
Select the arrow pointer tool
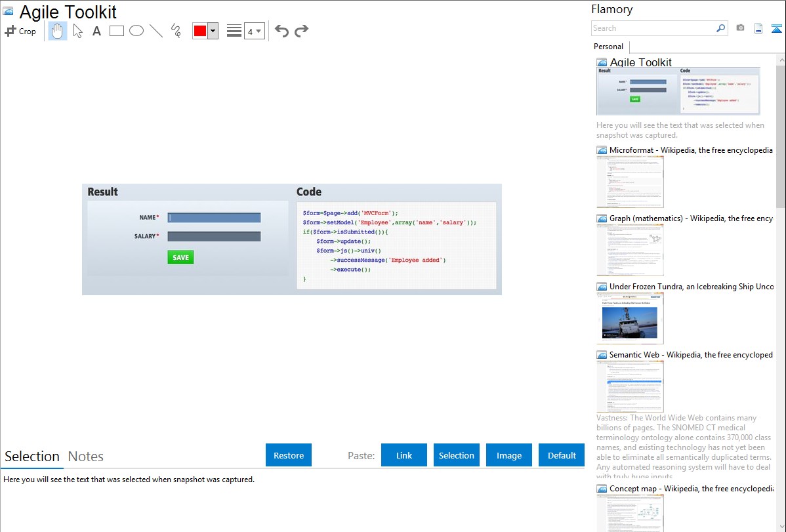pyautogui.click(x=77, y=31)
